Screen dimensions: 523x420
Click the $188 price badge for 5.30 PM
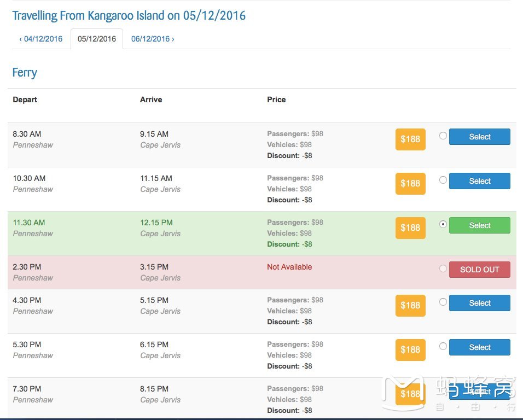tap(410, 349)
